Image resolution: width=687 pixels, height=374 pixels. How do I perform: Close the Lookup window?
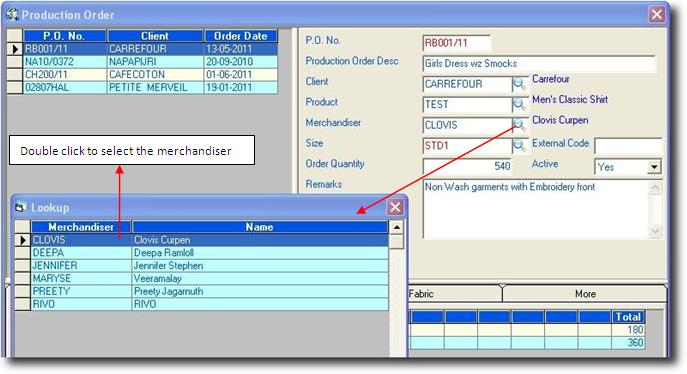pyautogui.click(x=395, y=207)
